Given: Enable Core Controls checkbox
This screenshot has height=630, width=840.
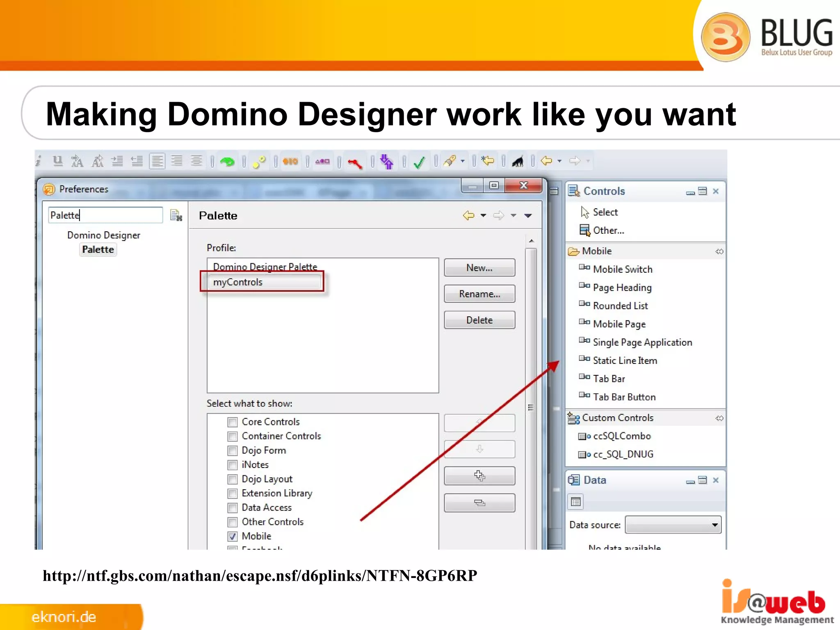Looking at the screenshot, I should pos(233,422).
